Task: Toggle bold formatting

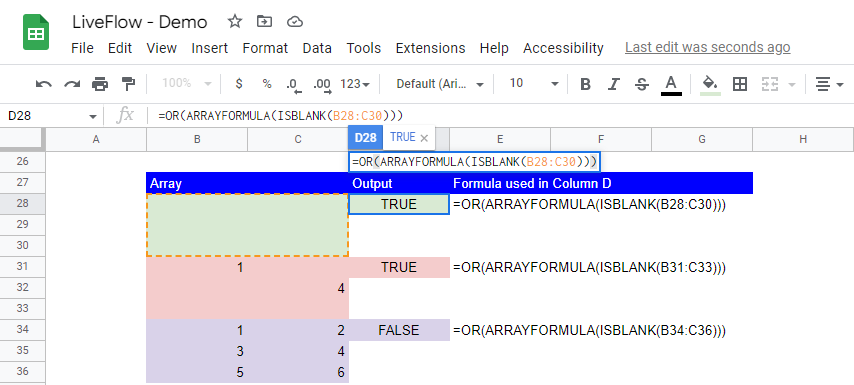Action: pyautogui.click(x=585, y=84)
